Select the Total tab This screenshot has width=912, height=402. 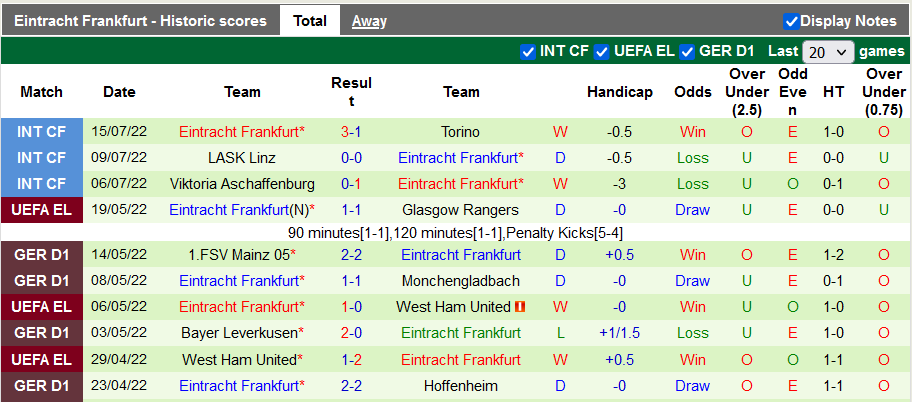tap(310, 21)
